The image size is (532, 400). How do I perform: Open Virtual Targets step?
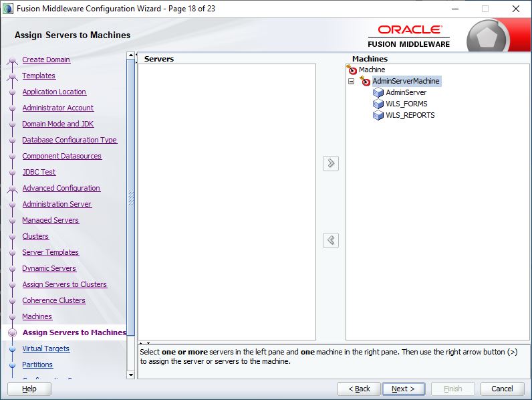(x=46, y=348)
